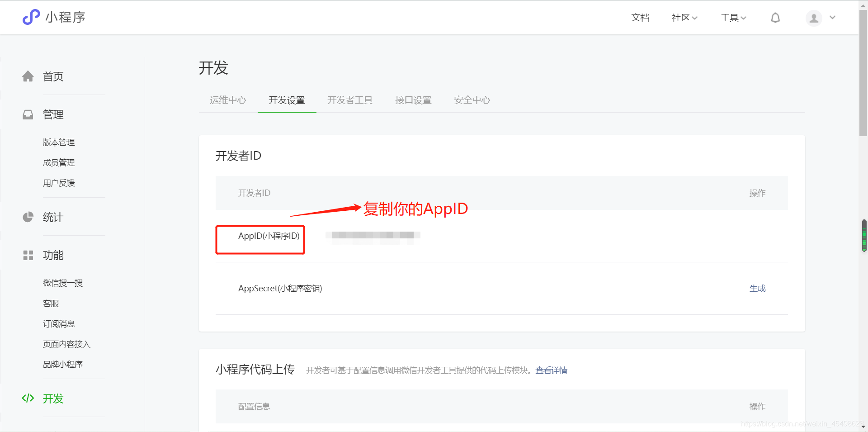868x432 pixels.
Task: Open 订阅消息 in sidebar
Action: [59, 323]
